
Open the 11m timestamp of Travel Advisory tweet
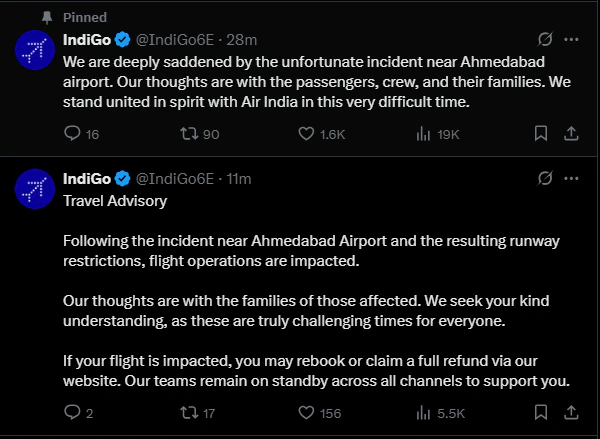[x=239, y=179]
